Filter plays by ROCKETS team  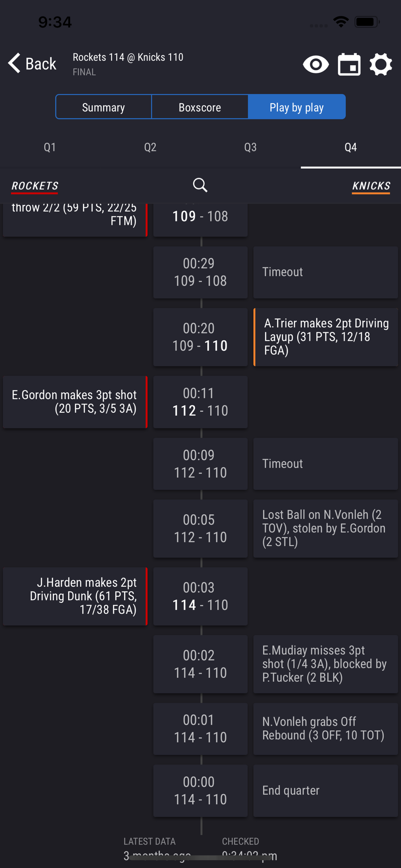tap(35, 186)
